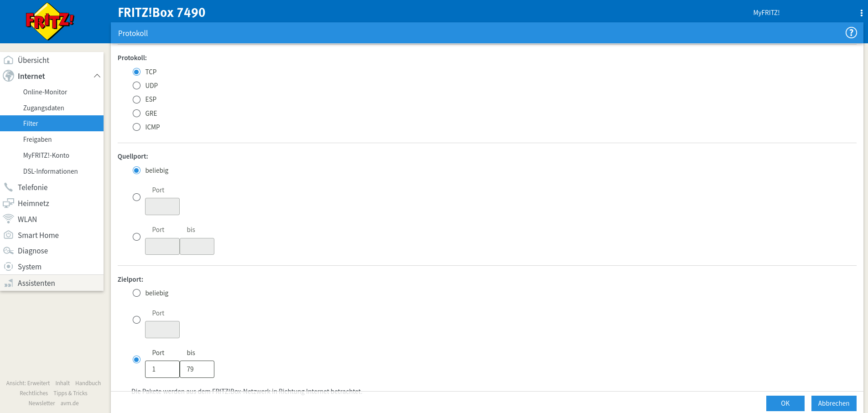This screenshot has width=868, height=413.
Task: Click the Übersicht home icon
Action: [8, 60]
